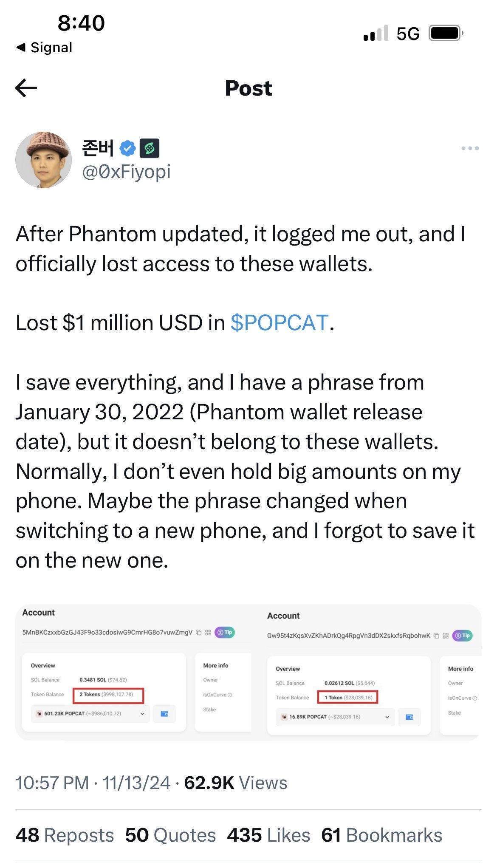
Task: Show QR code for 5MnBK wallet
Action: point(208,632)
